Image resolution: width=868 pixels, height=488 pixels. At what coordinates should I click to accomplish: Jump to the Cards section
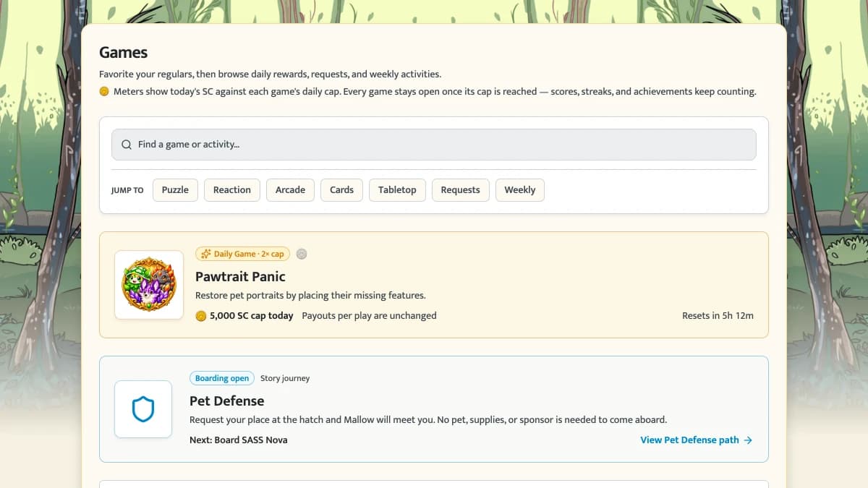[341, 190]
